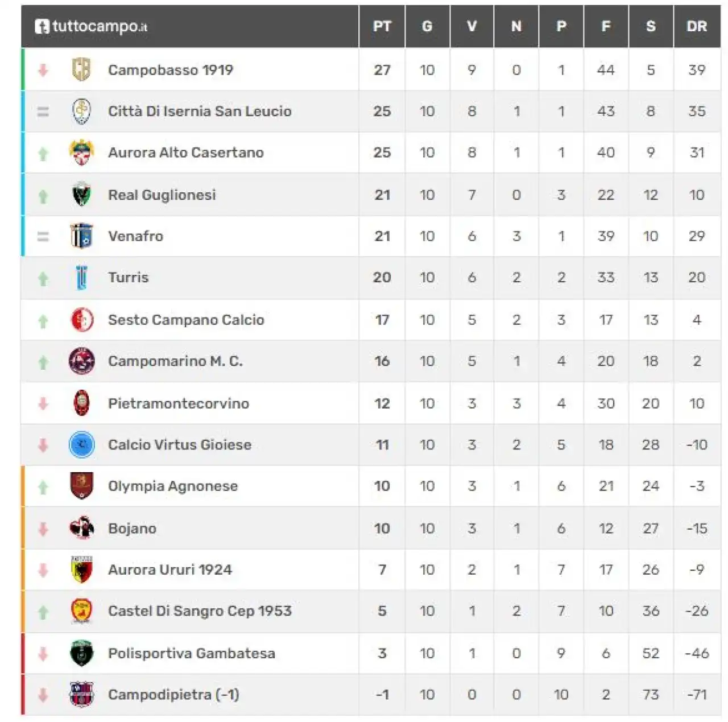Open the Castel Di Sangro Cep 1953 link

point(200,611)
